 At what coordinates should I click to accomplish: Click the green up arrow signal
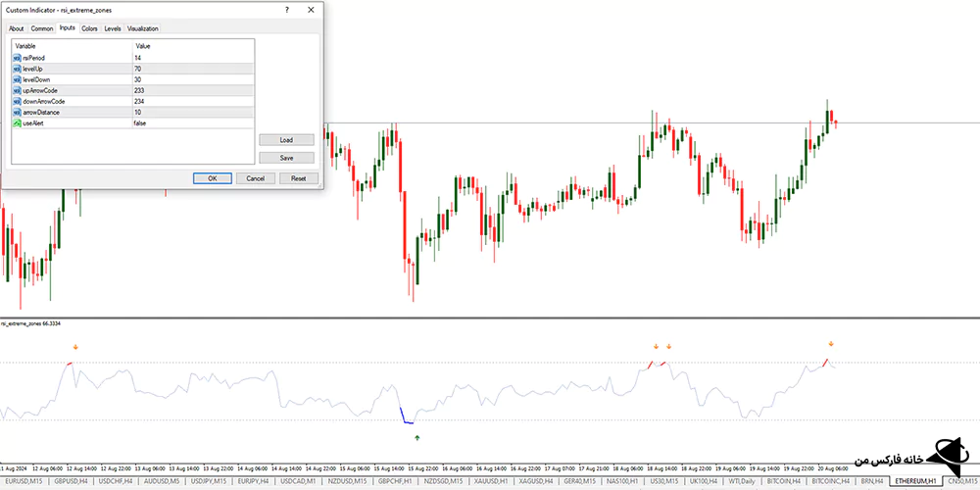(x=416, y=437)
